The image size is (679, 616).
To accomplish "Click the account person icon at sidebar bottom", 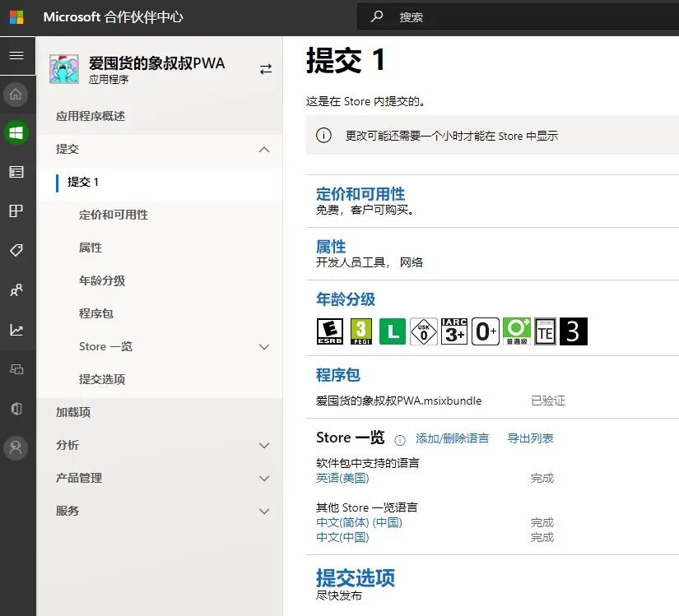I will (17, 448).
